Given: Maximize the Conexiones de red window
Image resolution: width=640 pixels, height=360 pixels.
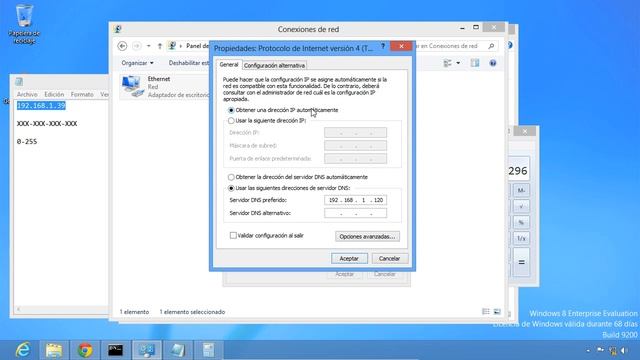Looking at the screenshot, I should (476, 27).
